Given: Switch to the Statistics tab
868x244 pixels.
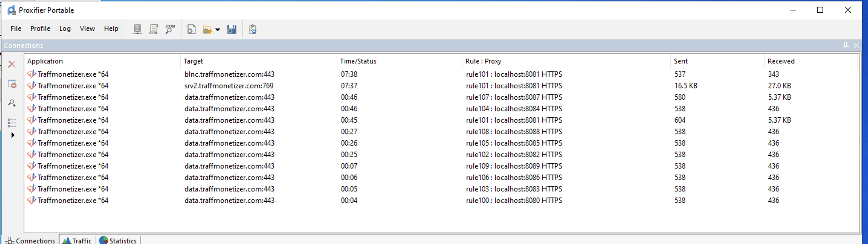Looking at the screenshot, I should [x=118, y=240].
